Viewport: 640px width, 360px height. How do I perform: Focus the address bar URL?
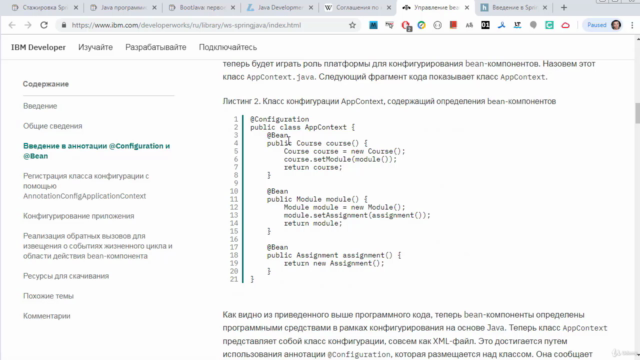186,25
